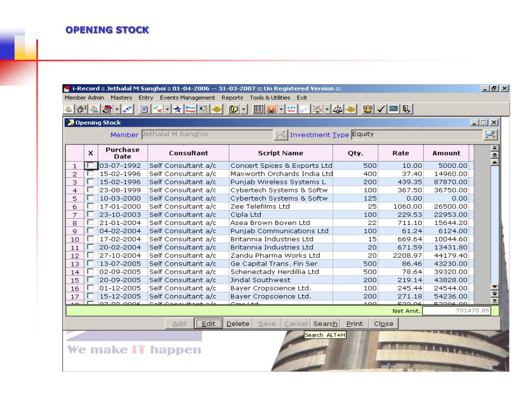Tick the Cipla Ltd row checkbox

point(90,214)
